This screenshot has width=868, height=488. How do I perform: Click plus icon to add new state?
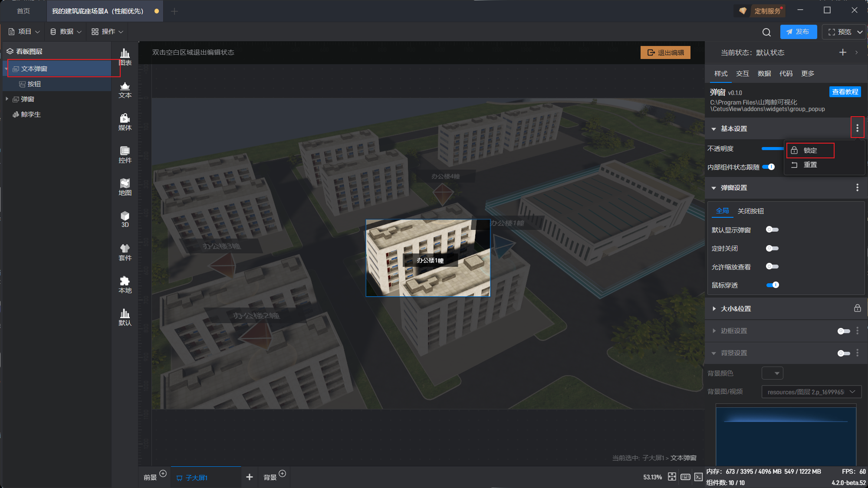coord(842,52)
